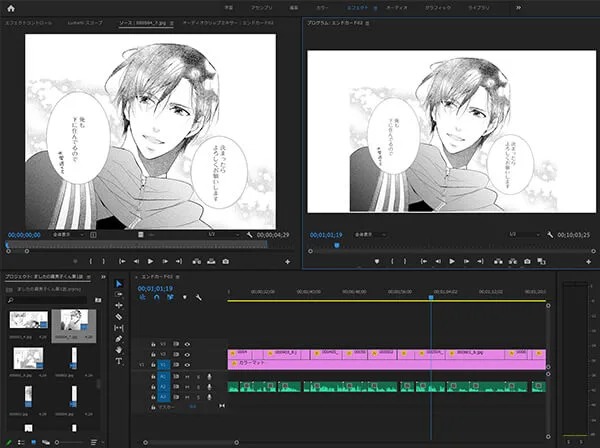Select the Graphics workspace tab
Viewport: 600px width, 448px height.
[438, 8]
